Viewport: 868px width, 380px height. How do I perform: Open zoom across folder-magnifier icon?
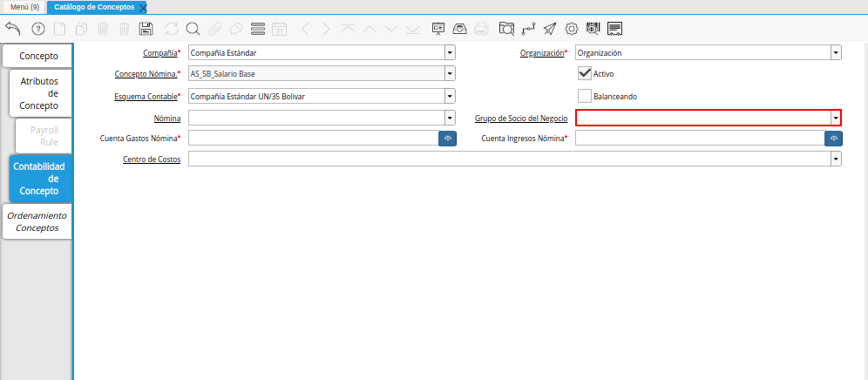point(506,29)
